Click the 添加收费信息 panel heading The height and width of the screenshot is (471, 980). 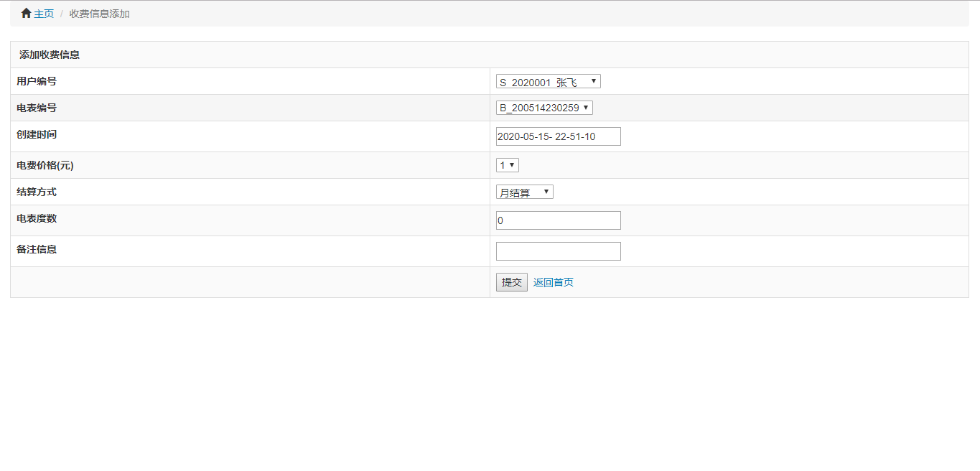(x=50, y=55)
